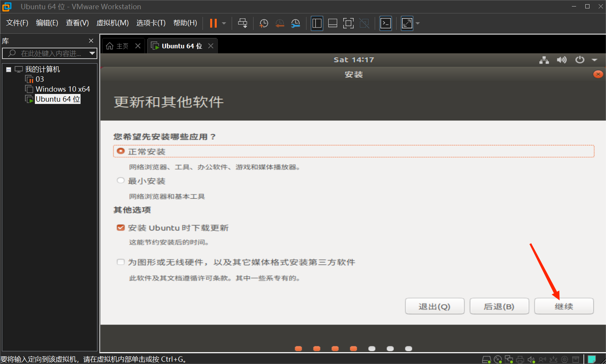This screenshot has width=606, height=364.
Task: Open the 文件(F) menu
Action: 17,23
